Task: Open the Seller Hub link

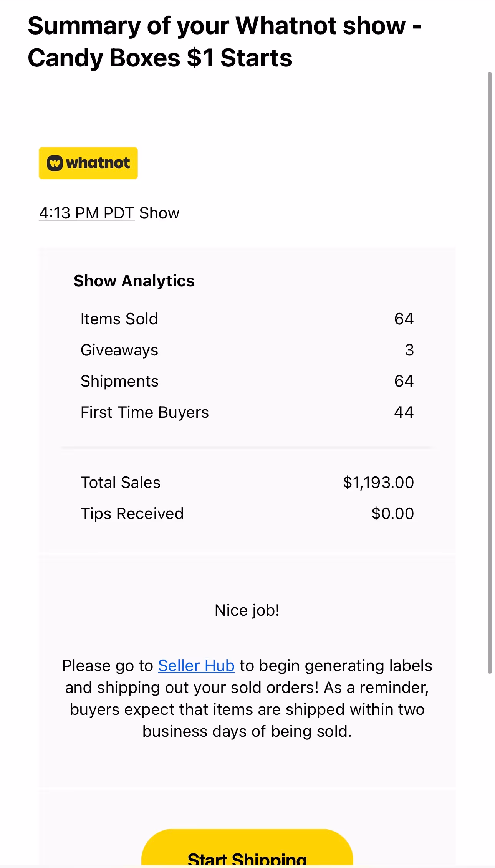Action: click(196, 666)
